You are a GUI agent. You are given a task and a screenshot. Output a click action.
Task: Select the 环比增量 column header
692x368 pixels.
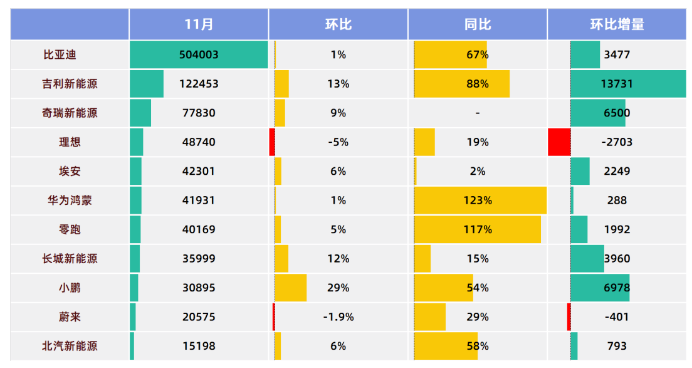tap(617, 24)
